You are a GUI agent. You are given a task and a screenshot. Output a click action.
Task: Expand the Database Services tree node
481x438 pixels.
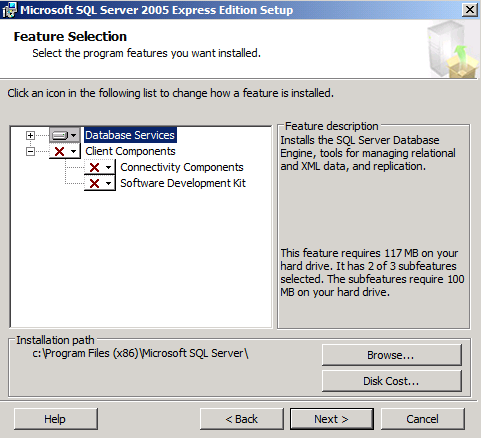30,135
